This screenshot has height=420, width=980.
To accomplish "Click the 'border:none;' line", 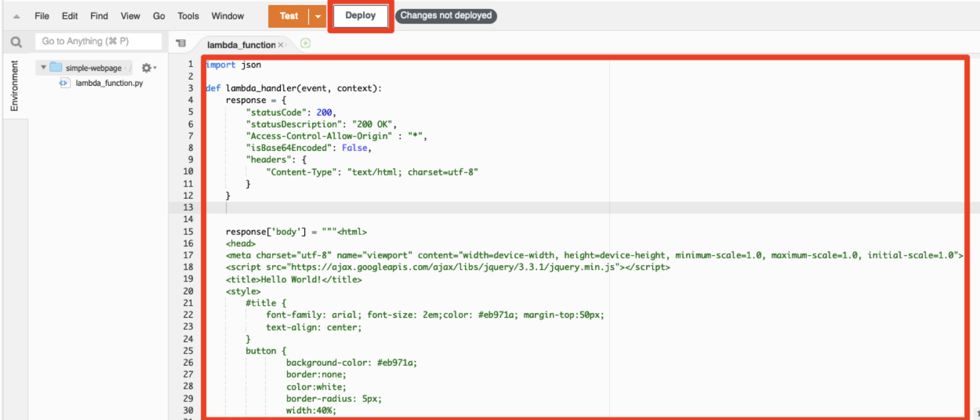I will [x=316, y=375].
